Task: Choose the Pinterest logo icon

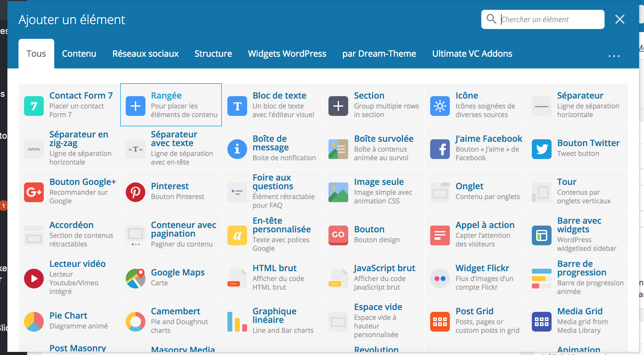Action: 136,192
